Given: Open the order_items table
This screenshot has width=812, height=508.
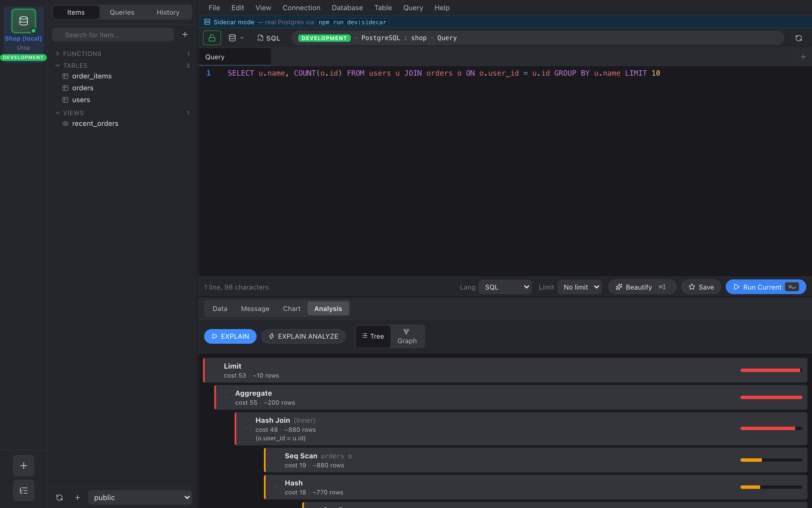Looking at the screenshot, I should click(92, 76).
